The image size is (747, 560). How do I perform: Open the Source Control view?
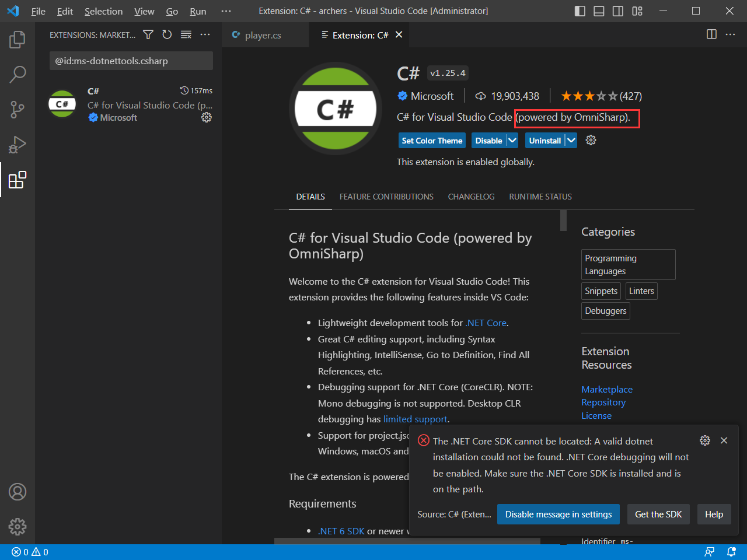click(x=18, y=109)
